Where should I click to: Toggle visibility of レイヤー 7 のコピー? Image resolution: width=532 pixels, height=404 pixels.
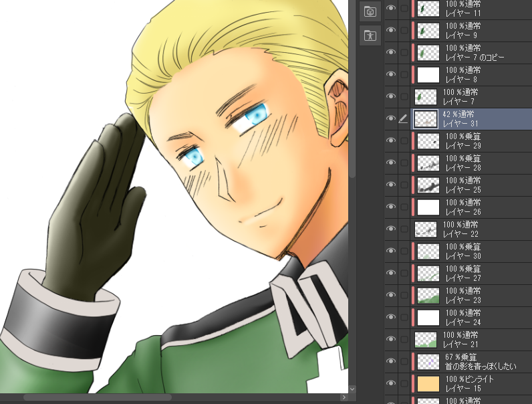click(391, 52)
